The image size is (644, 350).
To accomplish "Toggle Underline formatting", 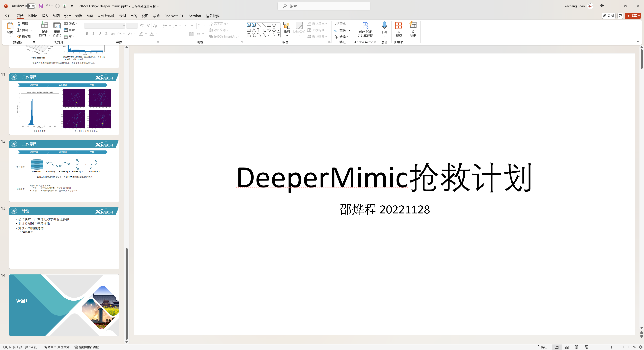I will (100, 34).
